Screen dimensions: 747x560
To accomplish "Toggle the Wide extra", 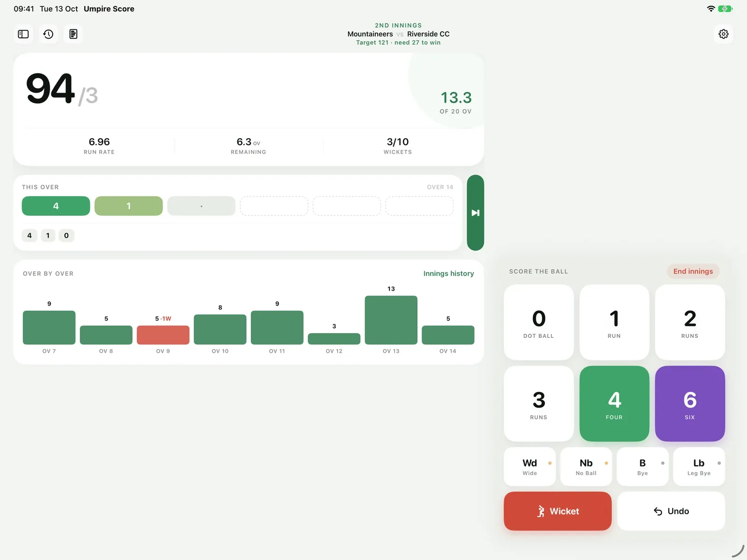I will 530,467.
